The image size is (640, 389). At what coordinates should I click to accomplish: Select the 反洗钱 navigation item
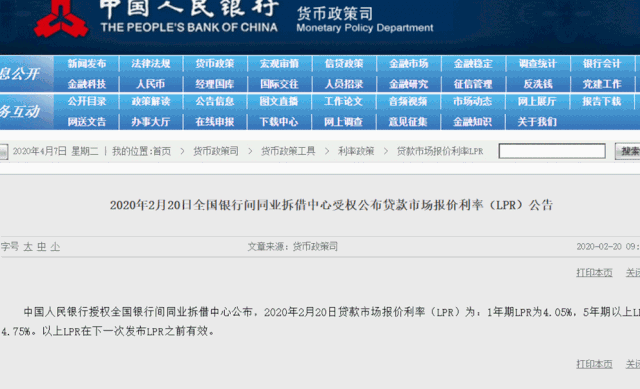tap(538, 84)
